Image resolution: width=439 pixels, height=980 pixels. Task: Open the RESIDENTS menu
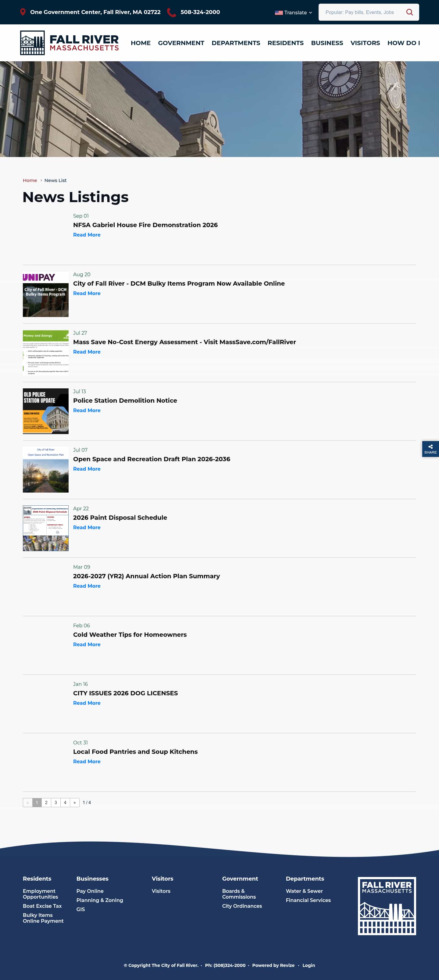pos(286,43)
